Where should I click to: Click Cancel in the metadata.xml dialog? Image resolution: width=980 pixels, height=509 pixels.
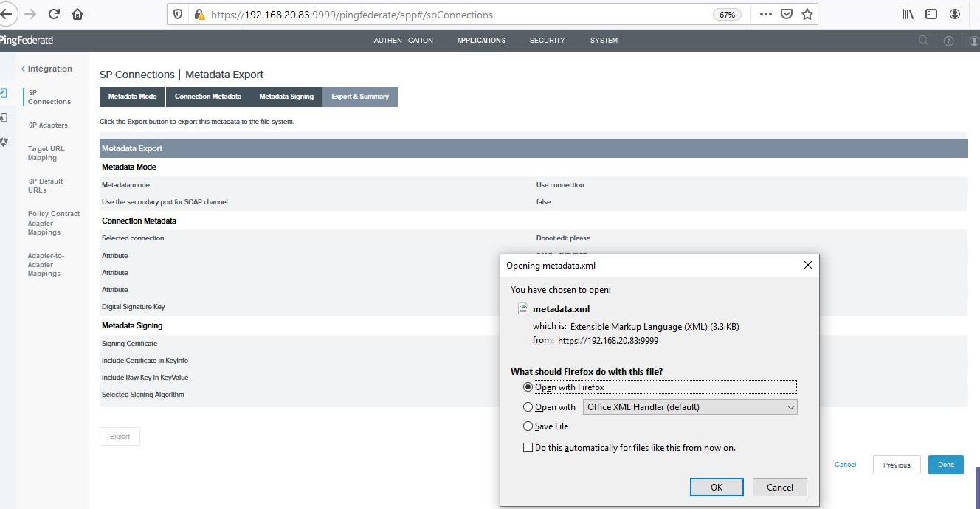(x=780, y=487)
